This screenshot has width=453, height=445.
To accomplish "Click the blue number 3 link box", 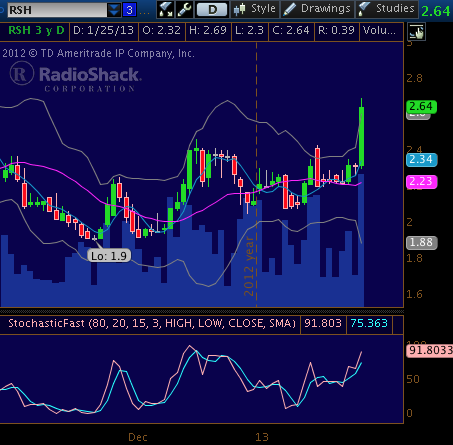I will 129,10.
